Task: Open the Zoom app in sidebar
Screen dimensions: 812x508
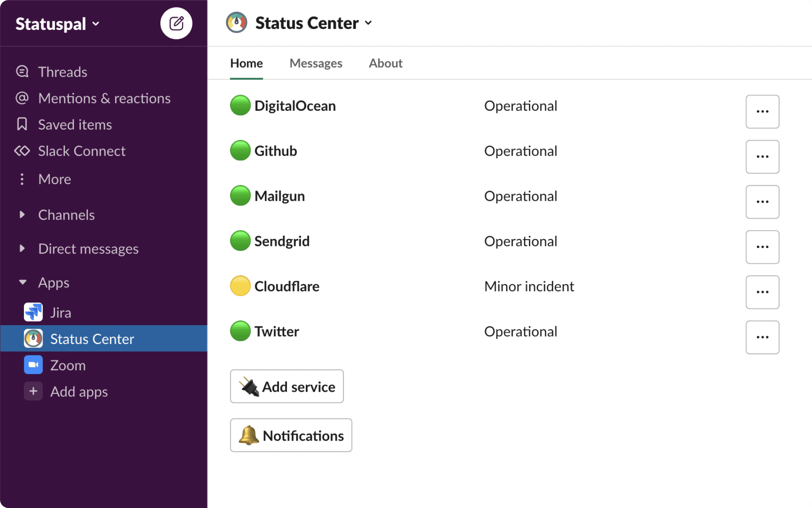Action: pos(67,365)
